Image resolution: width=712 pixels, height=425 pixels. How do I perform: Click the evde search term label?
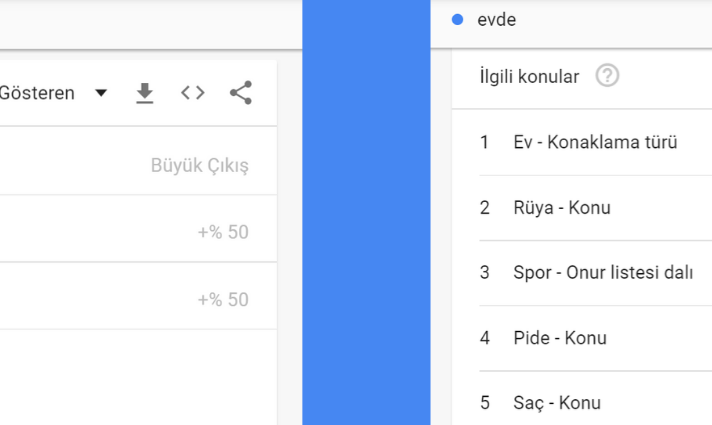point(496,20)
